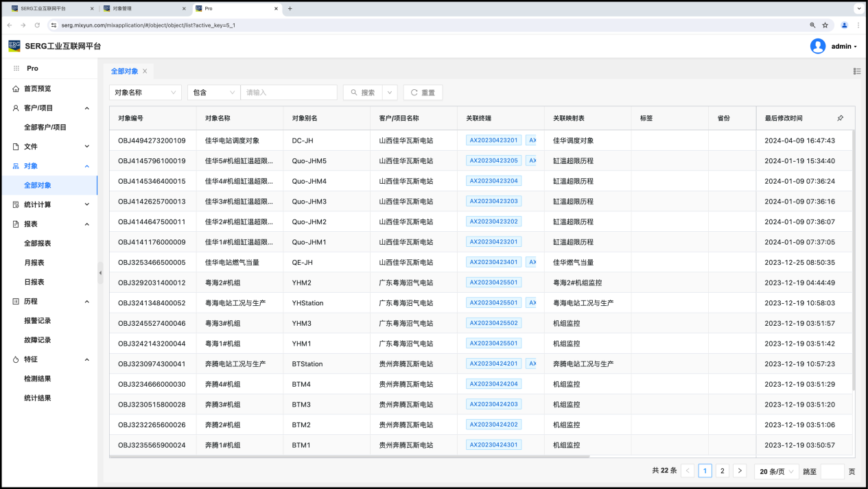Click the 搜索 button
This screenshot has height=489, width=868.
click(x=362, y=93)
